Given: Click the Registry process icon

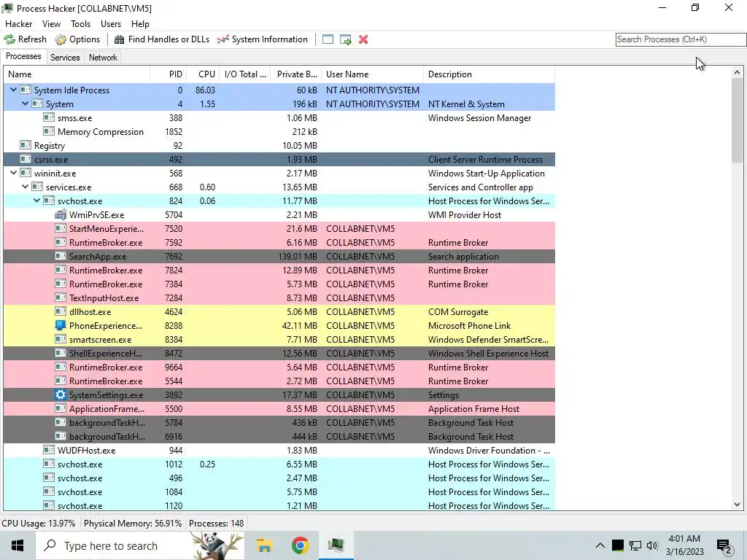Looking at the screenshot, I should coord(26,146).
